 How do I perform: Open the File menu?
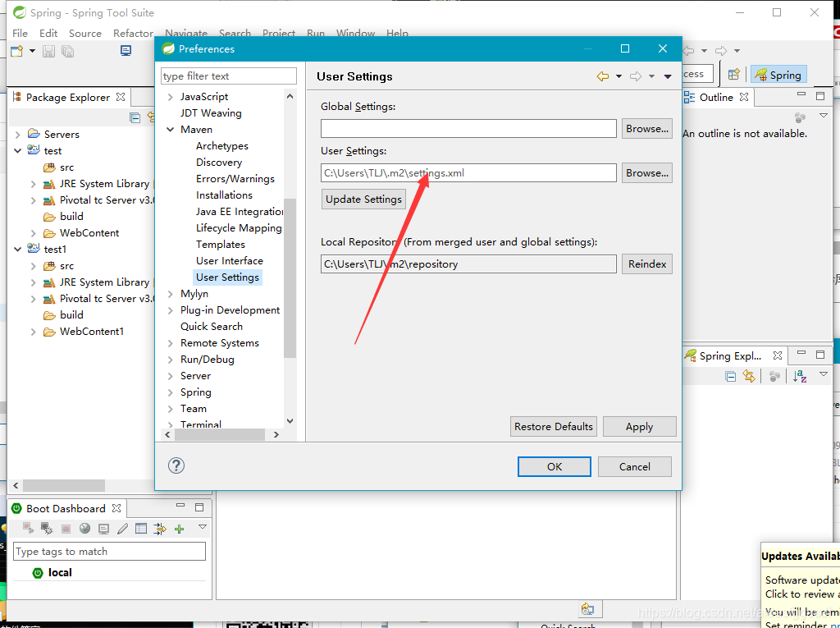(20, 34)
